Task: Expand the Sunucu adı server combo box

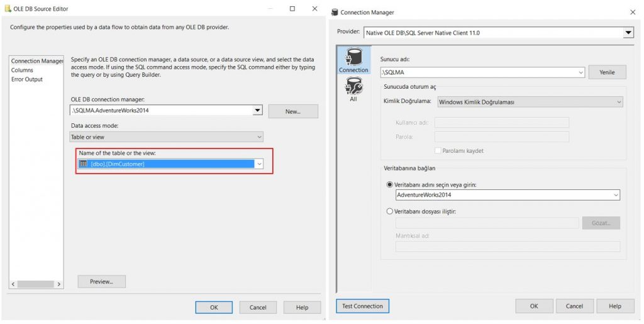Action: click(580, 72)
